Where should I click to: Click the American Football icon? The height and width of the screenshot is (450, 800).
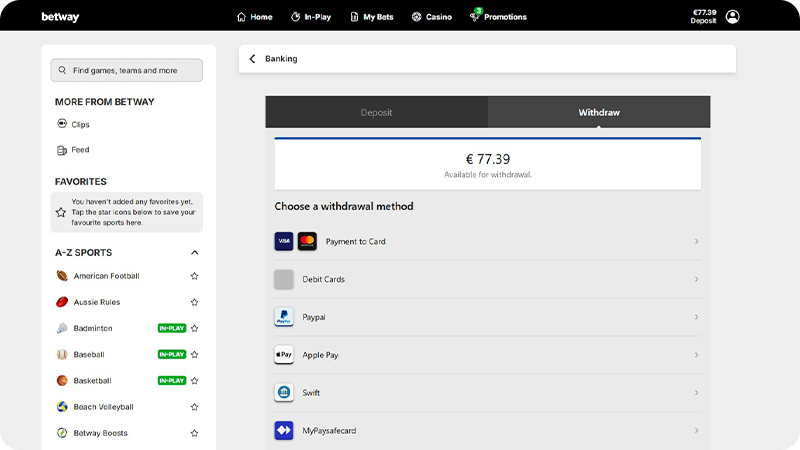click(x=62, y=276)
